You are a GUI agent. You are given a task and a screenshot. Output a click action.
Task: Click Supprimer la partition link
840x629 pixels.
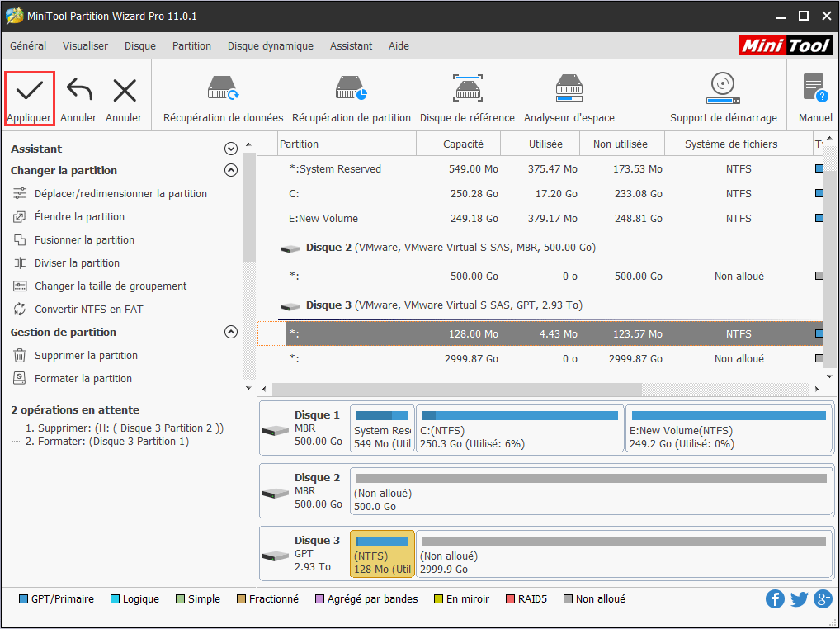[86, 355]
